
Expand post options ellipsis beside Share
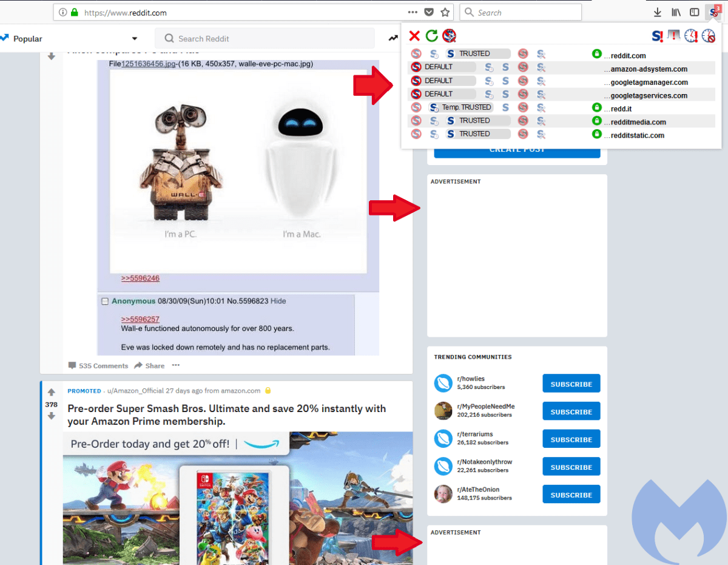[176, 365]
